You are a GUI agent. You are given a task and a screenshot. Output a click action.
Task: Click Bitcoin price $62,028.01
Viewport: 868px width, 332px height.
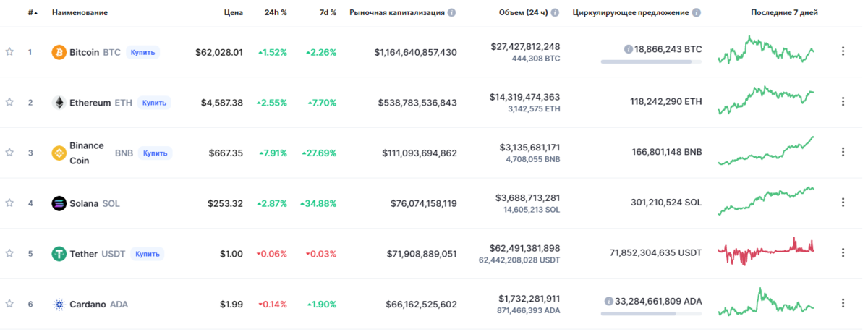[219, 52]
